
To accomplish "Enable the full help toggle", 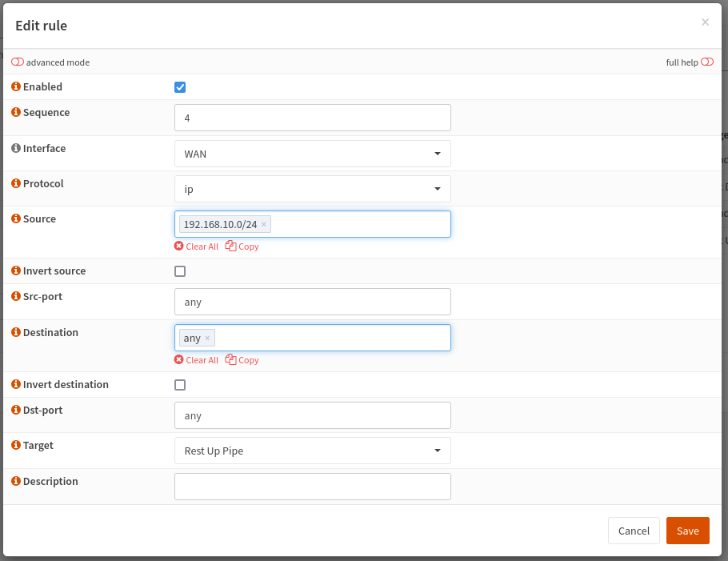I will (707, 62).
